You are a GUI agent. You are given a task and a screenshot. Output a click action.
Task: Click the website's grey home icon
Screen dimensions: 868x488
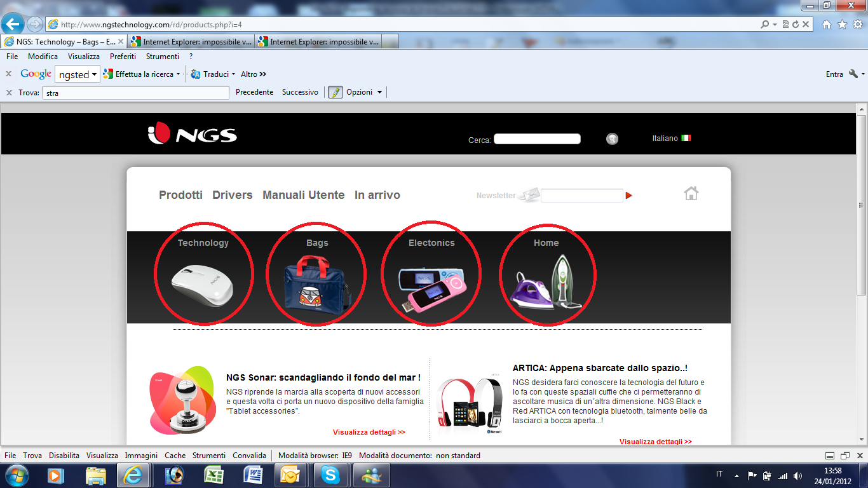(691, 193)
